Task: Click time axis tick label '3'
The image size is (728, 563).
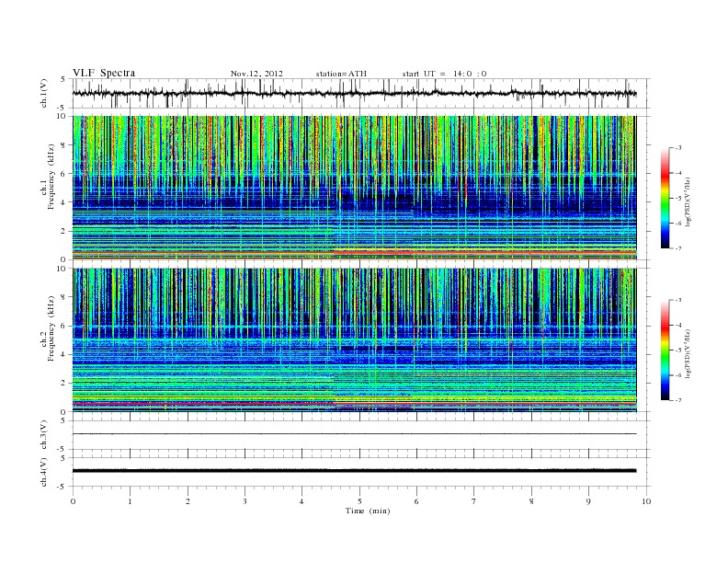Action: pos(245,501)
